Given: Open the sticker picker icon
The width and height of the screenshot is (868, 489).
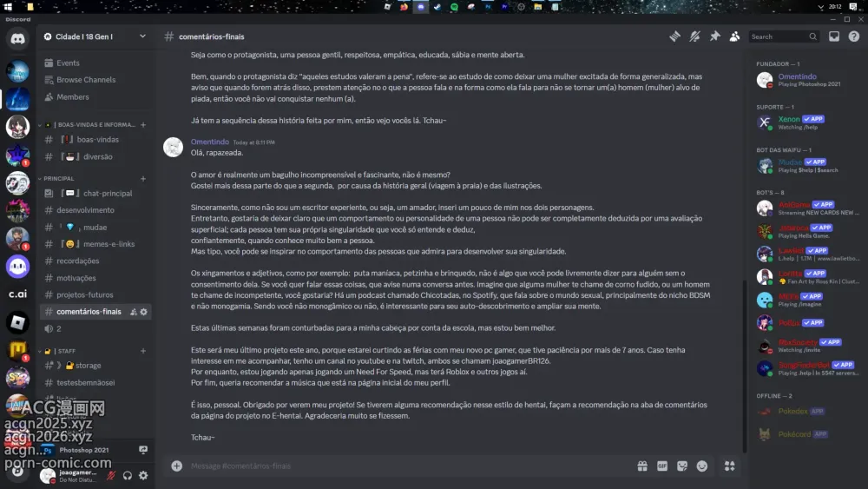Looking at the screenshot, I should click(x=682, y=466).
